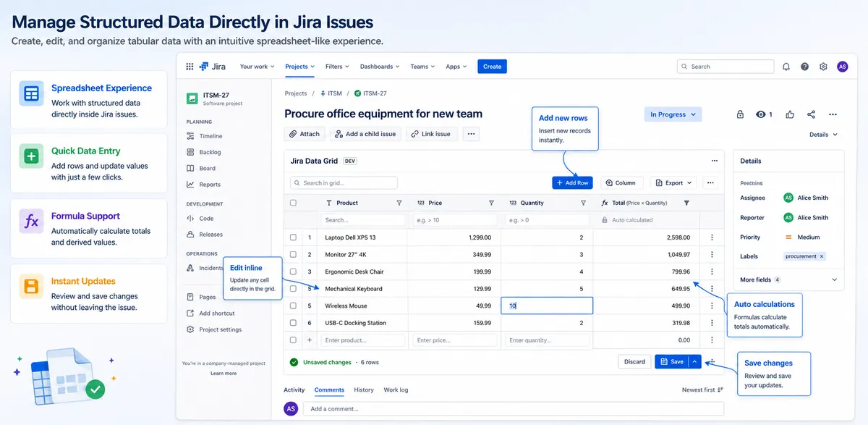Open the Your work menu
This screenshot has height=425, width=868.
[258, 67]
